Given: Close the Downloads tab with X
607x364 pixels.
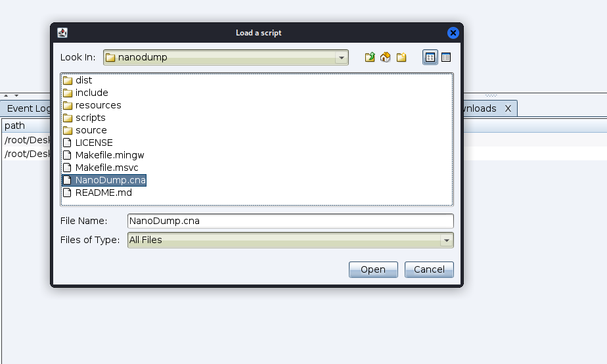Looking at the screenshot, I should coord(508,108).
